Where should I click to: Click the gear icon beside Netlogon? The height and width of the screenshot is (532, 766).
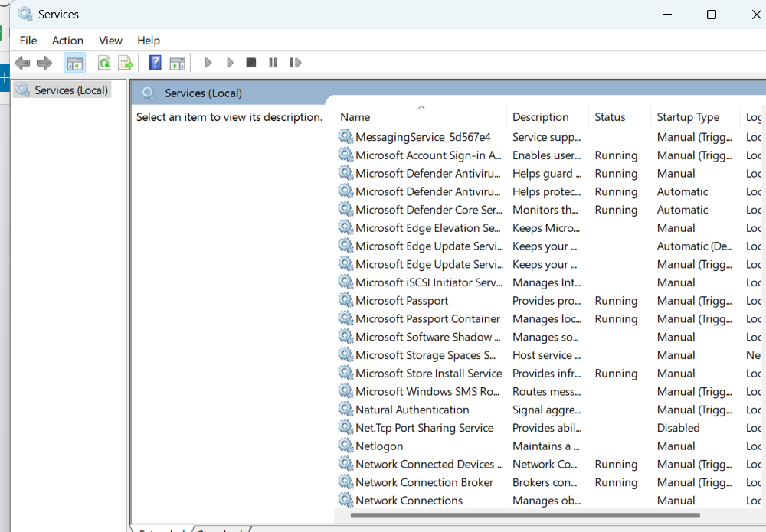coord(346,446)
